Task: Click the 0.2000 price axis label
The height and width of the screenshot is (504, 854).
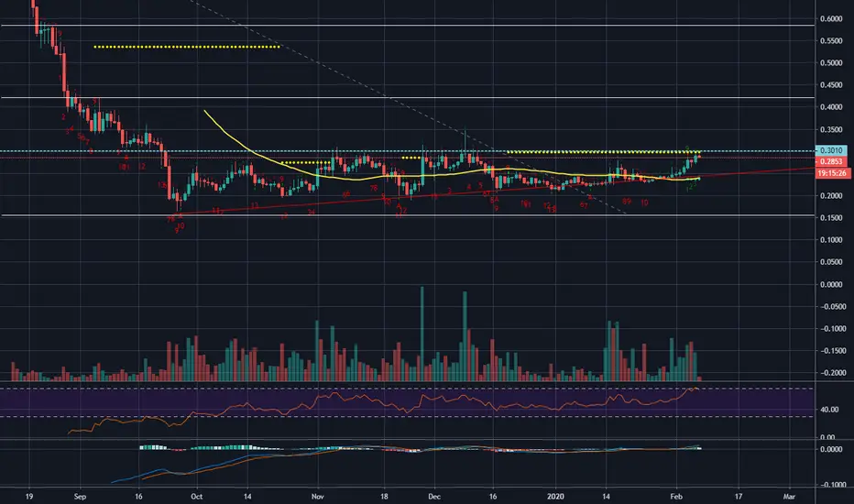Action: (831, 195)
